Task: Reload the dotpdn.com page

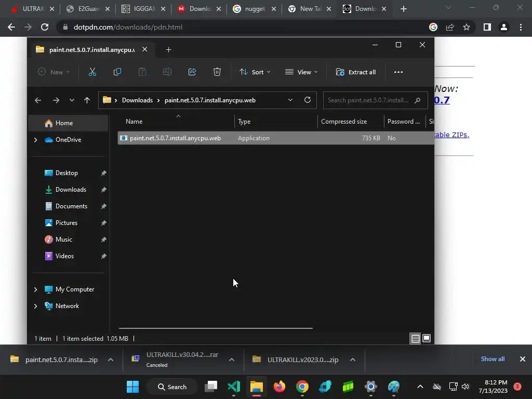Action: [x=45, y=27]
